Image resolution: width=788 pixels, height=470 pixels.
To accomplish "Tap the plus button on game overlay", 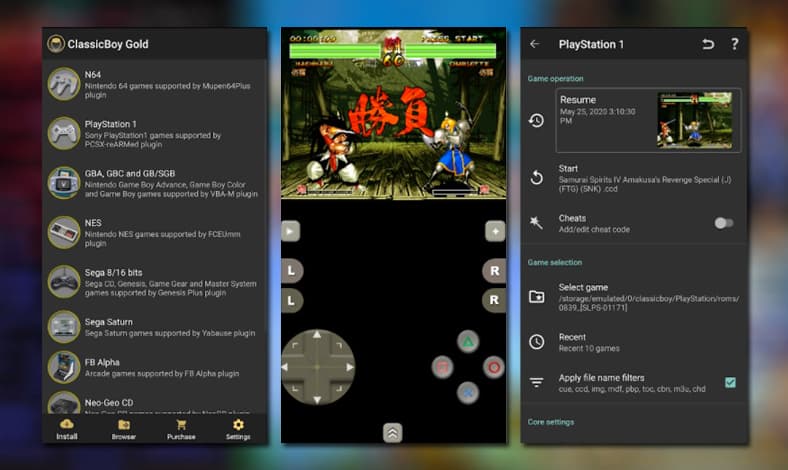I will tap(495, 231).
